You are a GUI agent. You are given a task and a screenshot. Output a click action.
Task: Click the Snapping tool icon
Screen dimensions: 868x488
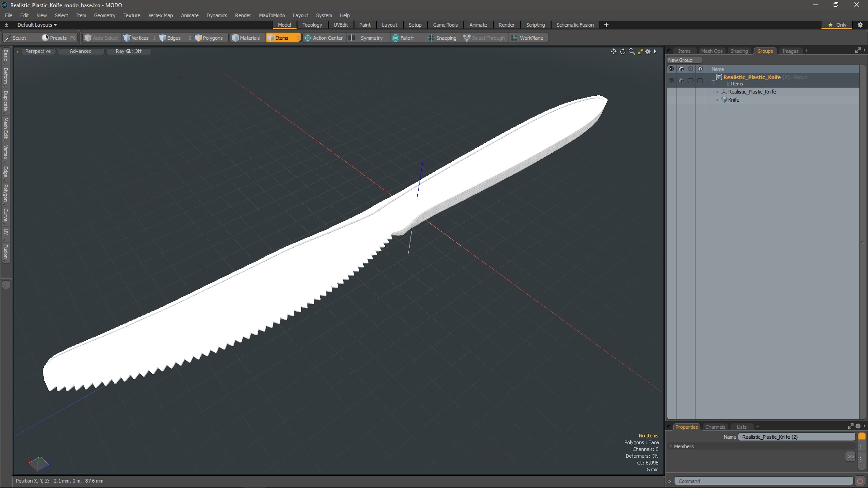[x=431, y=38]
